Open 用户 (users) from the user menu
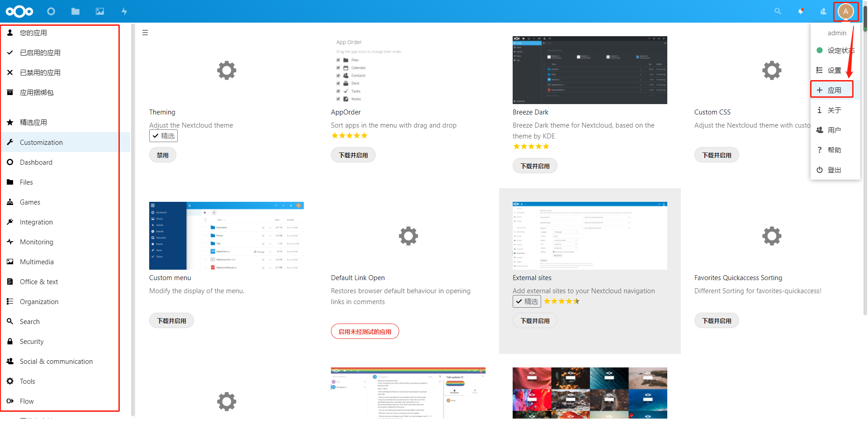The image size is (868, 424). tap(835, 130)
